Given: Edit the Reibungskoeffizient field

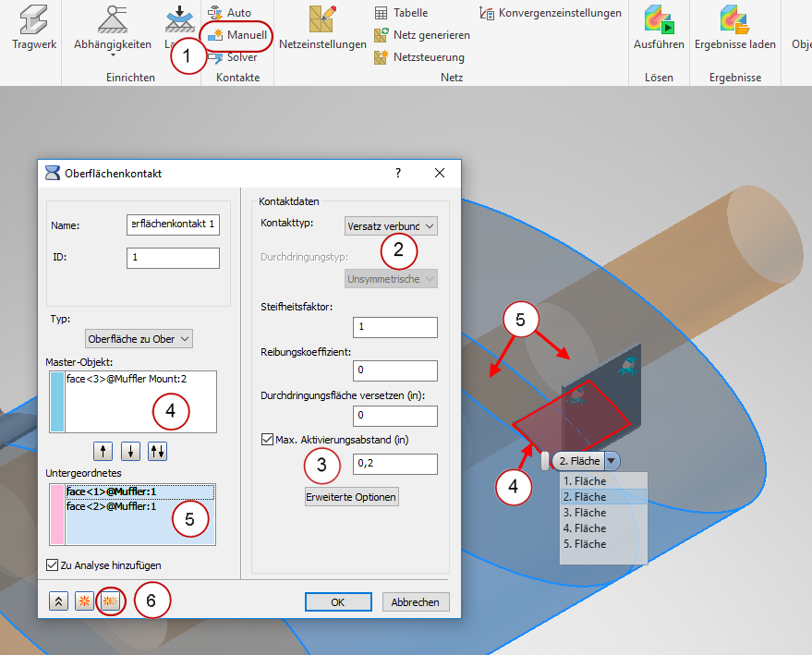Looking at the screenshot, I should pyautogui.click(x=395, y=370).
